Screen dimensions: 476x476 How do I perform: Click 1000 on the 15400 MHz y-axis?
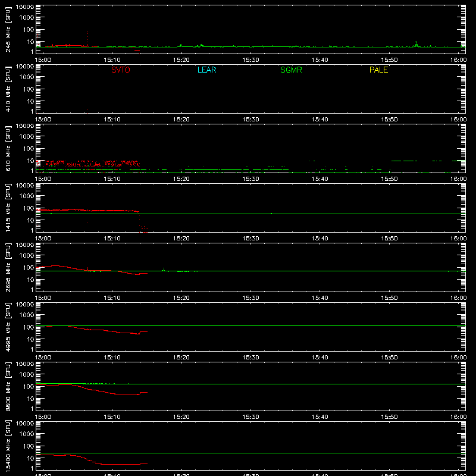(x=27, y=434)
